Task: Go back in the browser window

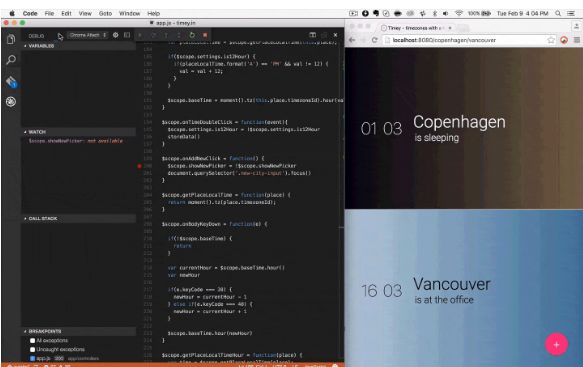Action: 352,40
